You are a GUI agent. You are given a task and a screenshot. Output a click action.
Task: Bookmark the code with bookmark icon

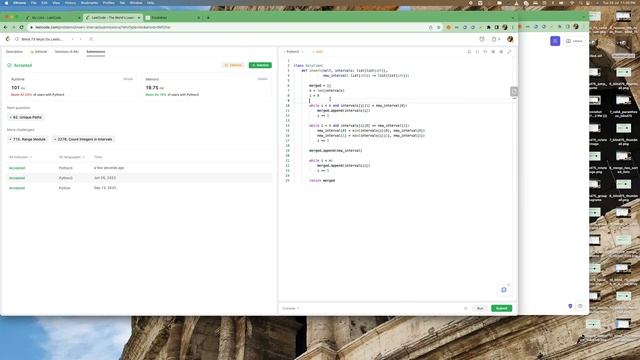click(x=469, y=52)
